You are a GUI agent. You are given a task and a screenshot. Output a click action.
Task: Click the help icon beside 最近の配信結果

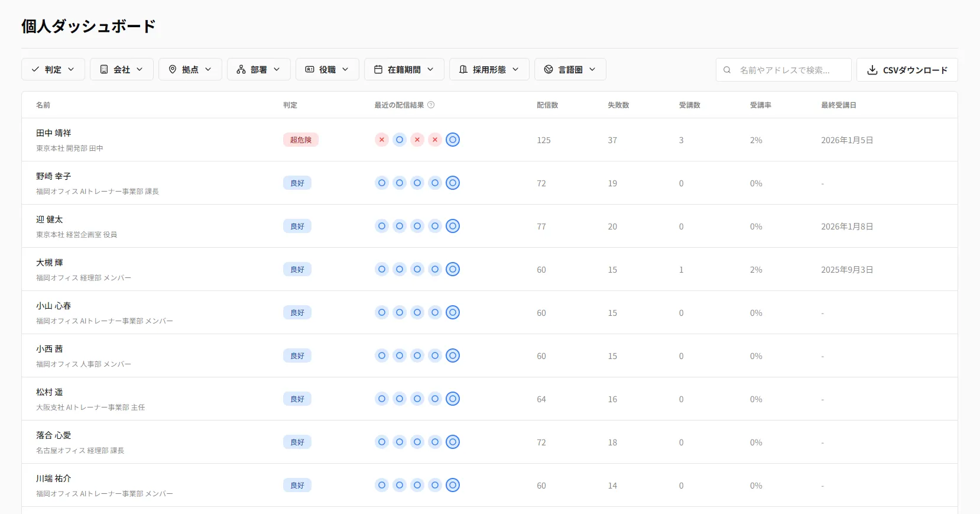coord(431,105)
